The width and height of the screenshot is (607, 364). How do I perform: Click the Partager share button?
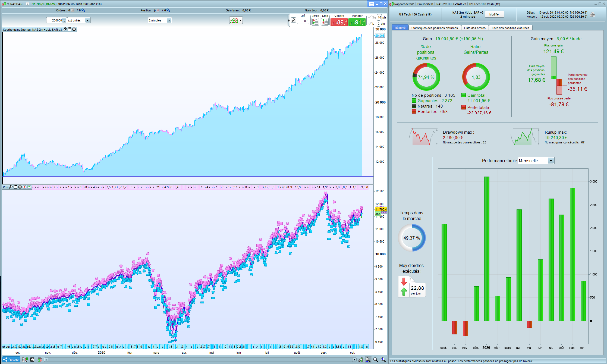click(x=11, y=360)
